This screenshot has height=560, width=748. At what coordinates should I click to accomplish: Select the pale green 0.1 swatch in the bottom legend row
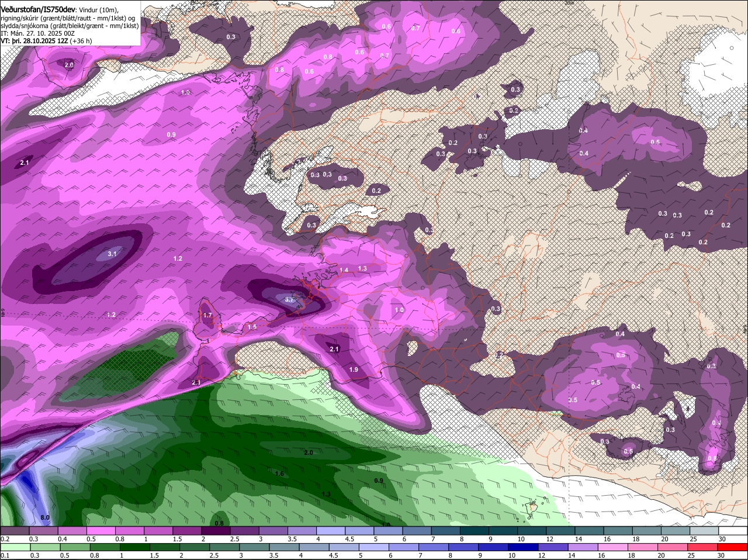pyautogui.click(x=15, y=547)
